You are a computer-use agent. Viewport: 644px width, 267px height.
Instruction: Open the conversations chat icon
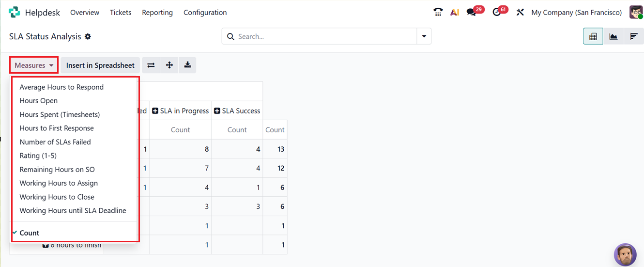point(471,12)
